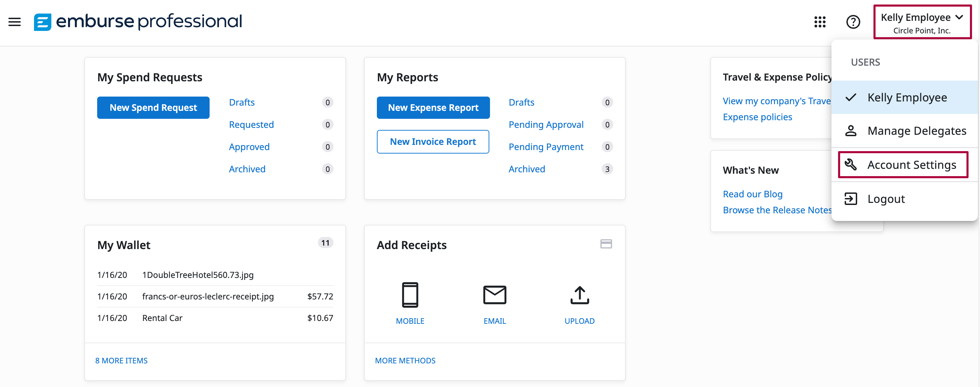Open Manage Delegates from user menu
980x387 pixels.
(x=916, y=131)
